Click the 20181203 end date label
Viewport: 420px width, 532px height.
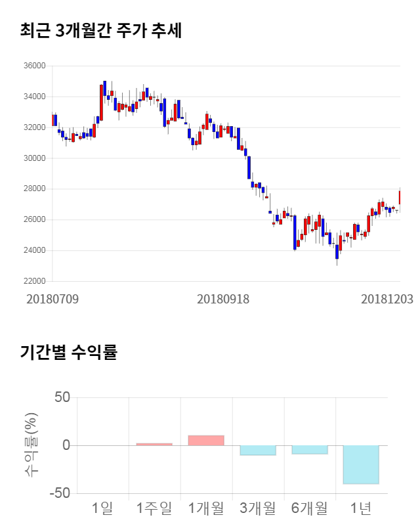tap(387, 299)
